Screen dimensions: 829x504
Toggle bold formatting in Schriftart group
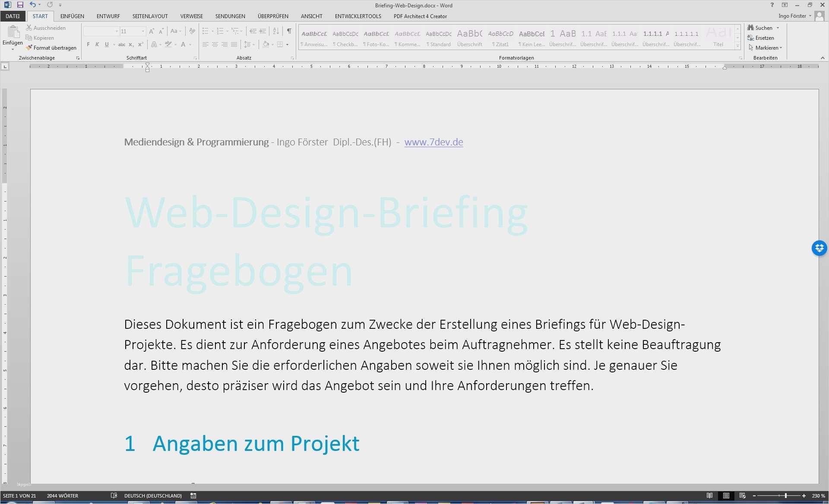88,44
